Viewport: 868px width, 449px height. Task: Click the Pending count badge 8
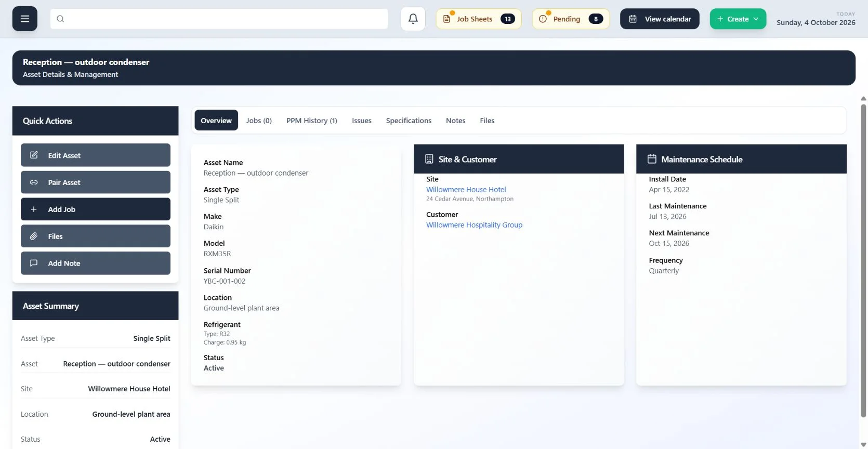coord(596,19)
